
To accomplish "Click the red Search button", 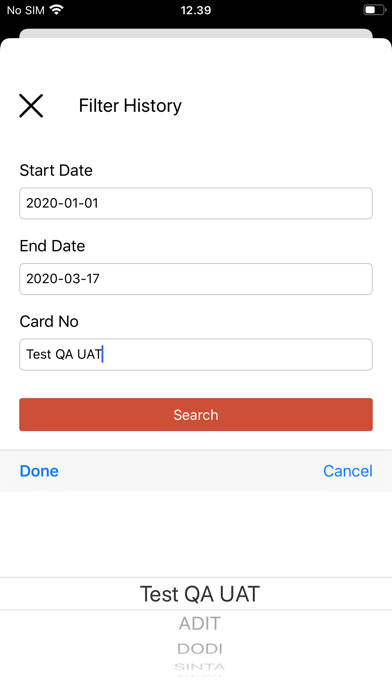I will (196, 415).
